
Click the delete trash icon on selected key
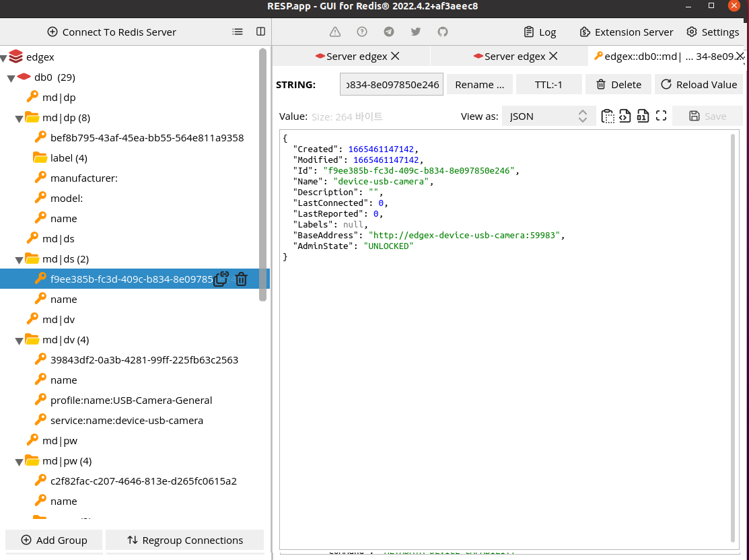241,279
